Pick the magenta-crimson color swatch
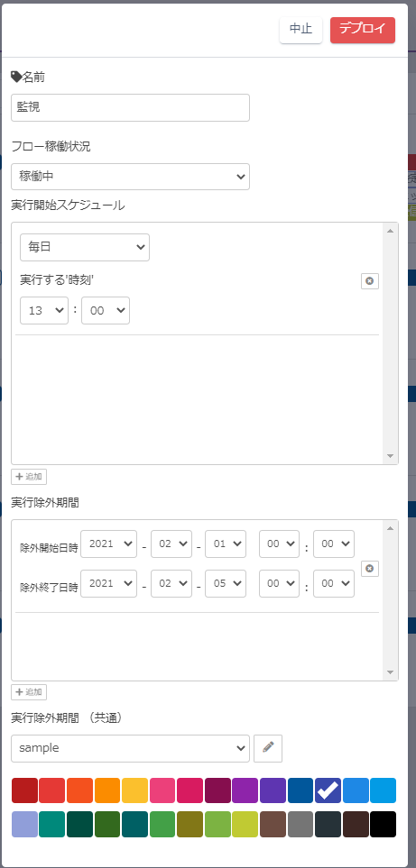Image resolution: width=416 pixels, height=868 pixels. pos(190,790)
